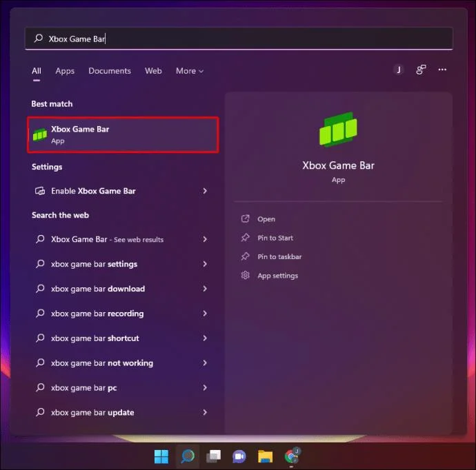Image resolution: width=476 pixels, height=470 pixels.
Task: Select xbox game bar settings suggestion
Action: (x=121, y=264)
